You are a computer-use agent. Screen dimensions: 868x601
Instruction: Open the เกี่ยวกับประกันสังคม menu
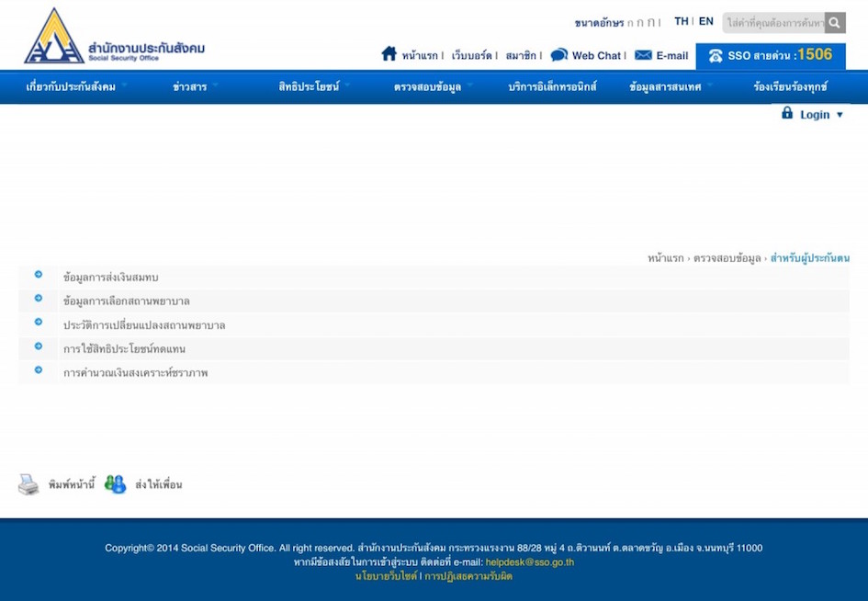(x=71, y=87)
